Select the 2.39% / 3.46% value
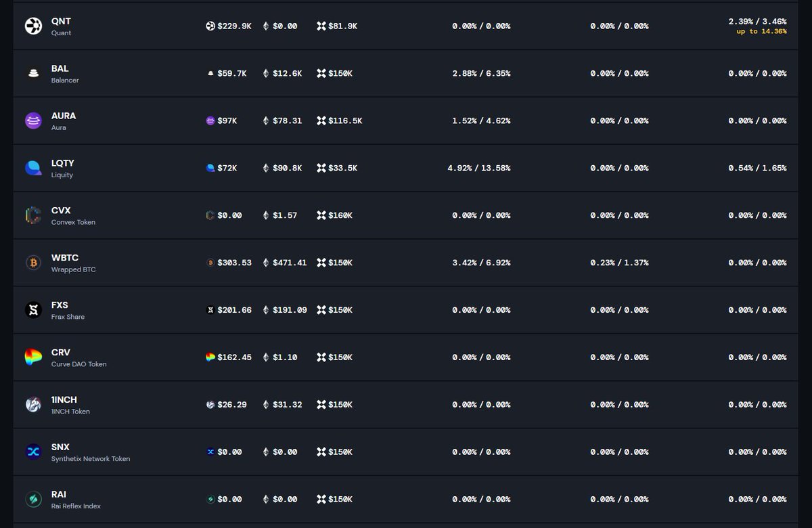Screen dimensions: 812x528 tap(757, 22)
